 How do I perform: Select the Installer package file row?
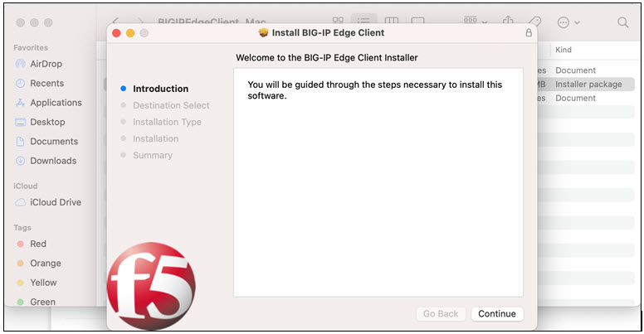588,85
